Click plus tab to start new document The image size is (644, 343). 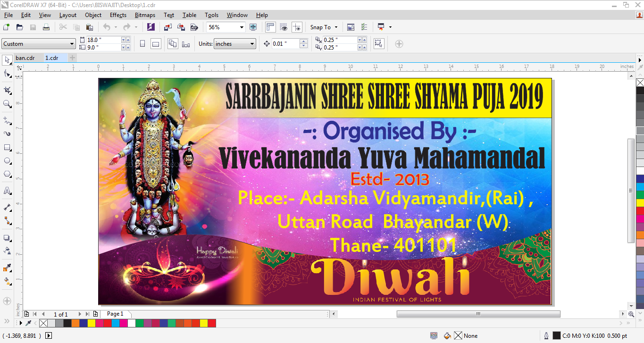coord(72,58)
